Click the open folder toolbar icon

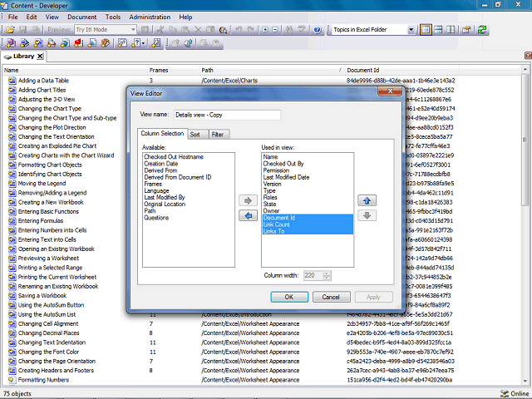[x=10, y=30]
